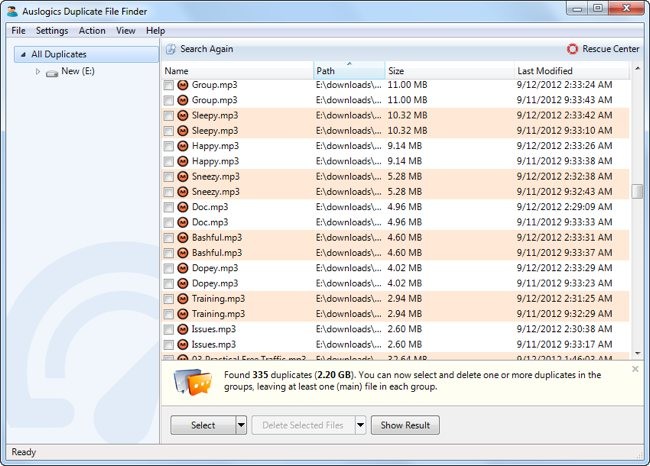Expand the New (E:) tree node

[x=38, y=72]
